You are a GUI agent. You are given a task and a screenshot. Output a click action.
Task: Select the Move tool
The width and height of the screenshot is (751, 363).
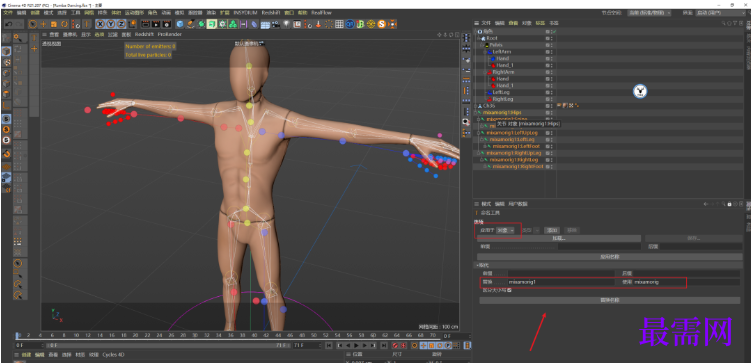pyautogui.click(x=43, y=24)
